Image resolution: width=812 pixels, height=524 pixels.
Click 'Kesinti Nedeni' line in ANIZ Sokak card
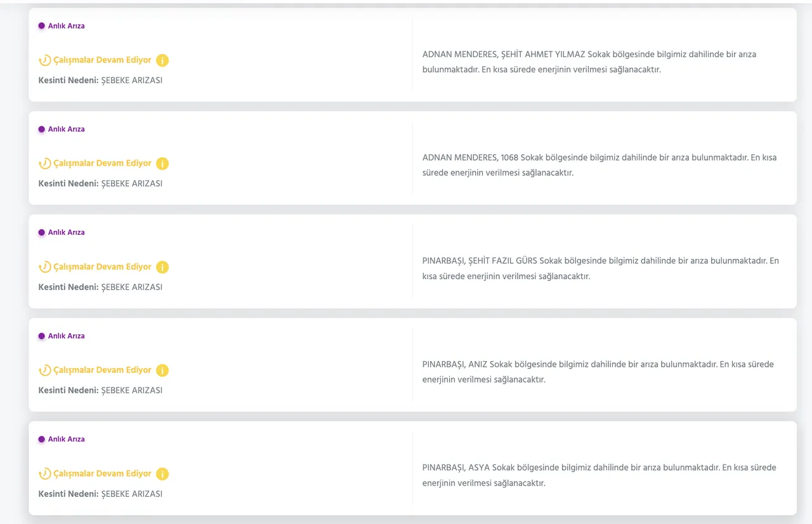[x=100, y=391]
